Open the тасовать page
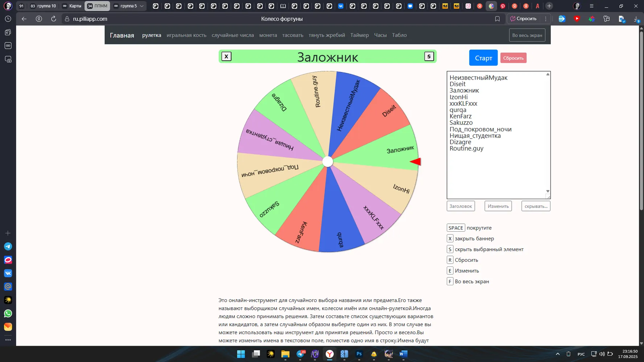644x362 pixels. (293, 35)
